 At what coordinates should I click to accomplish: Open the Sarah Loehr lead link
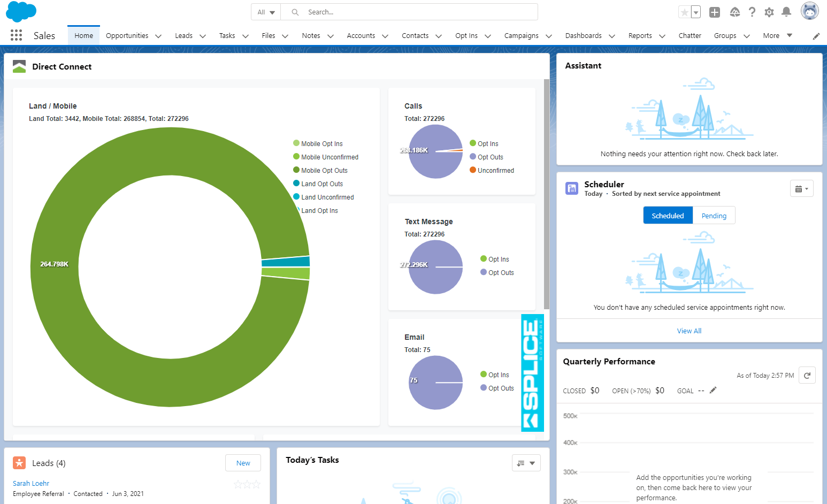pos(31,483)
